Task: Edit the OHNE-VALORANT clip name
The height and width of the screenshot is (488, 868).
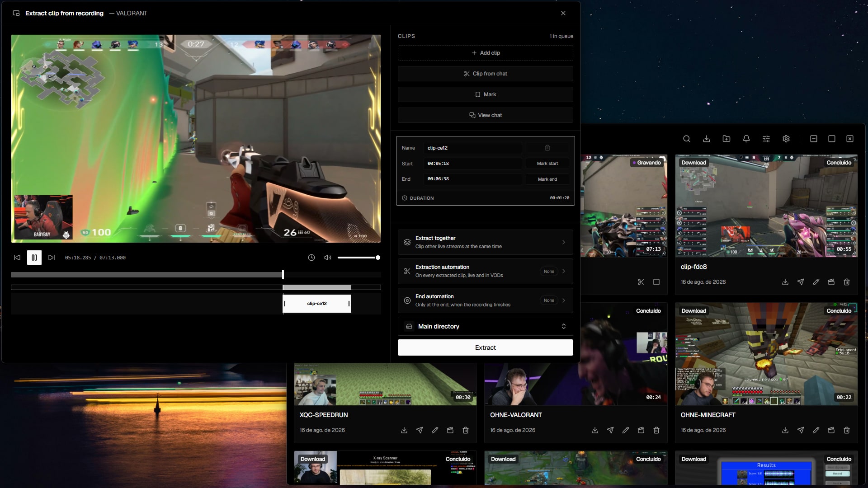Action: tap(626, 430)
